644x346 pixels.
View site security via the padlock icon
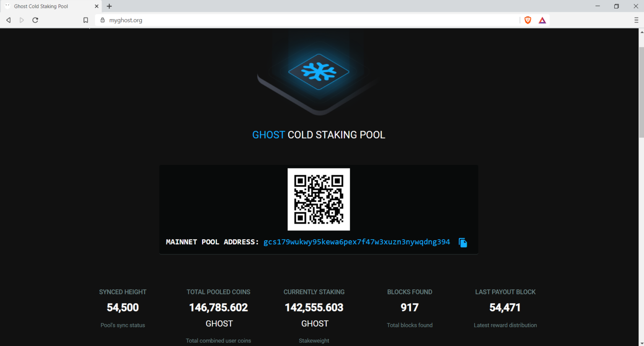tap(102, 20)
